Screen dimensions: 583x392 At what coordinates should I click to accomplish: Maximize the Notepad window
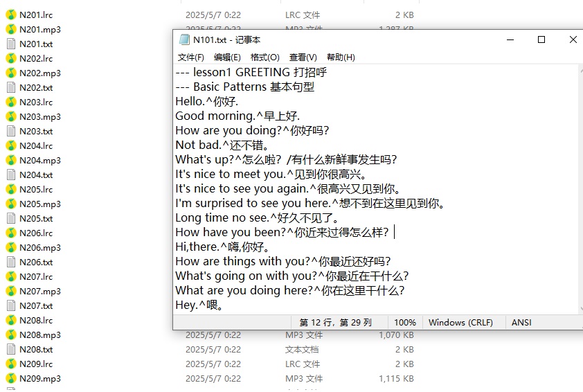click(x=541, y=40)
